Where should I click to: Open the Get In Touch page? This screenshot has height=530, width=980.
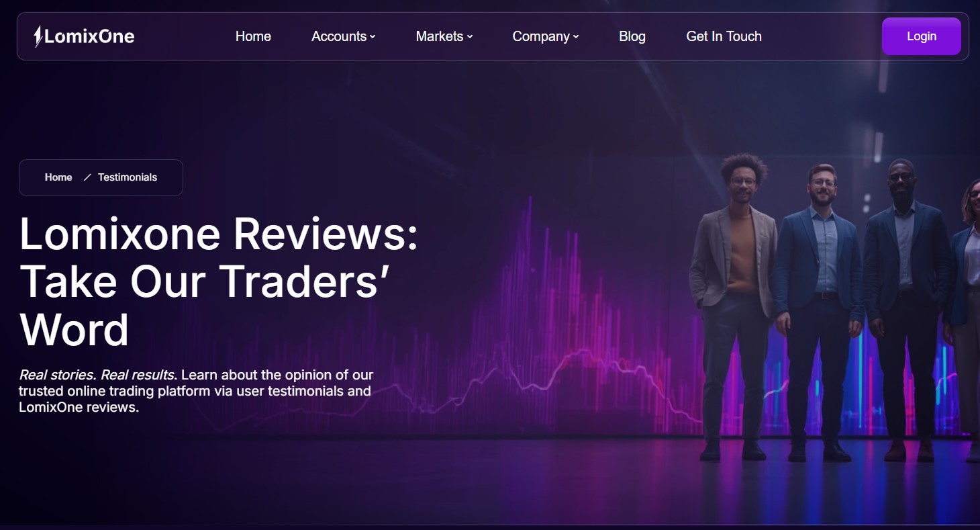click(x=724, y=36)
